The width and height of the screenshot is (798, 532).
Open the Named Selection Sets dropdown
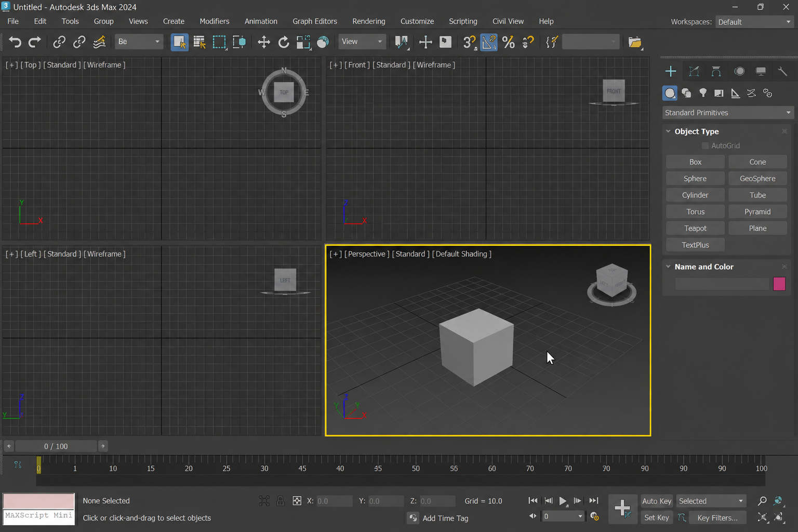tap(591, 42)
